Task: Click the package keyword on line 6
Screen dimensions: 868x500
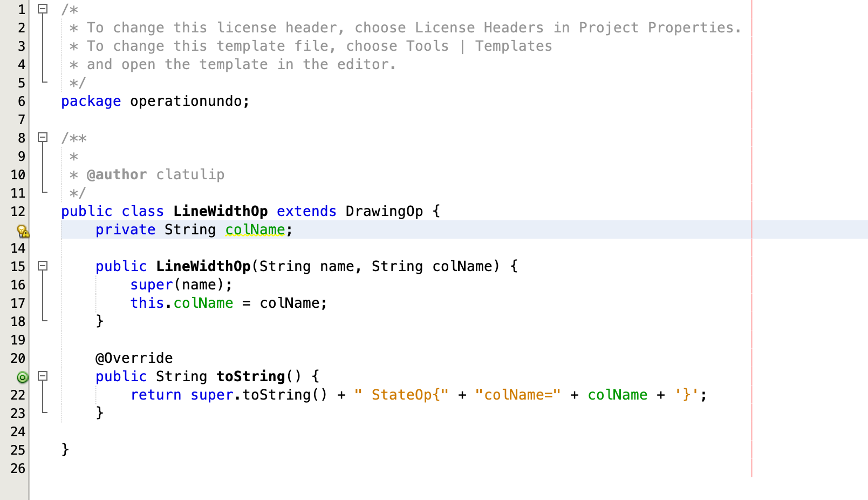Action: [91, 101]
